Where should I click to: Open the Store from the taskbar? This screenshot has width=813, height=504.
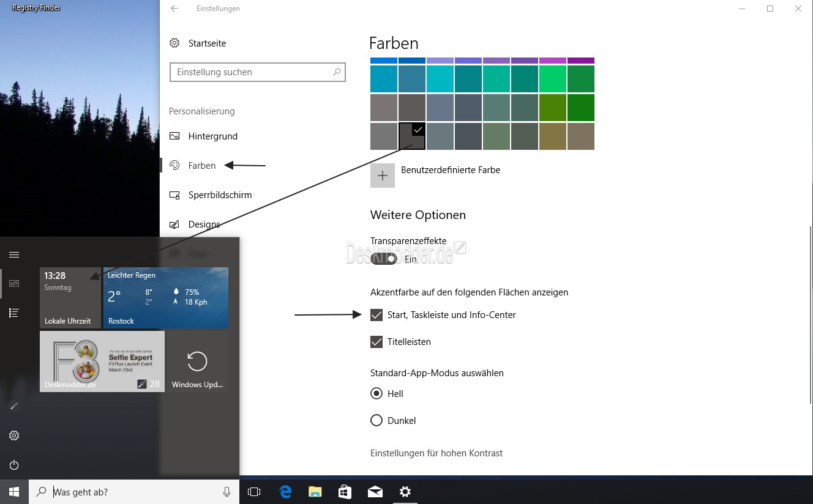[345, 492]
